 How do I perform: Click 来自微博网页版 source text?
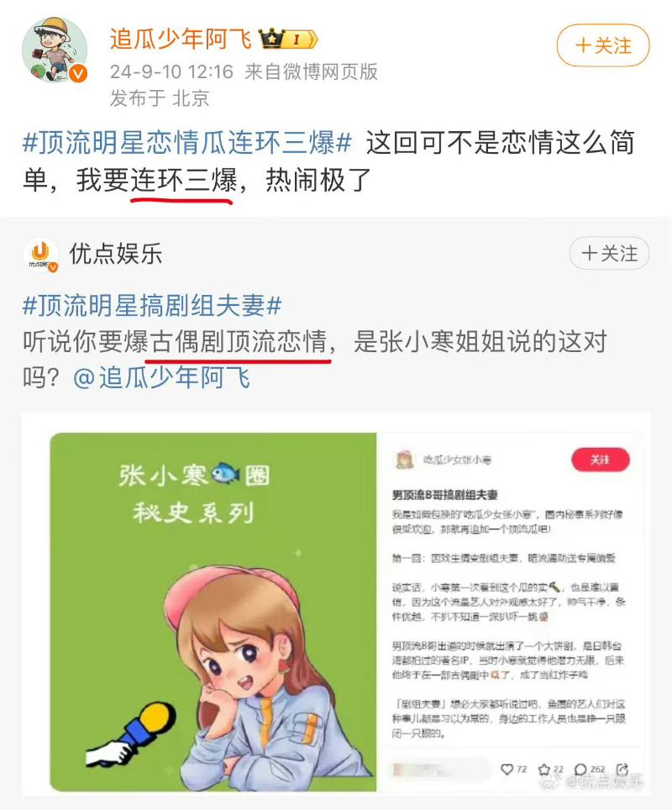click(311, 71)
